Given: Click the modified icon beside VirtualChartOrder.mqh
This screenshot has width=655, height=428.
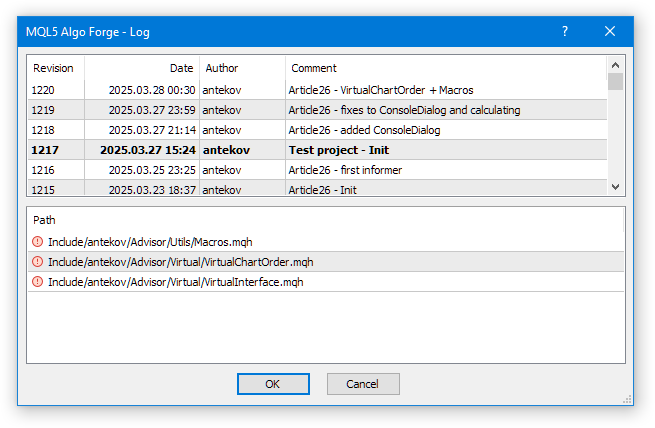Looking at the screenshot, I should coord(38,262).
